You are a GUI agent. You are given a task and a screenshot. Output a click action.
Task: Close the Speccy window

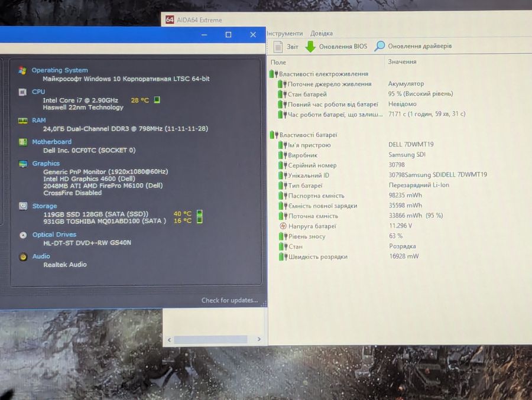(253, 35)
